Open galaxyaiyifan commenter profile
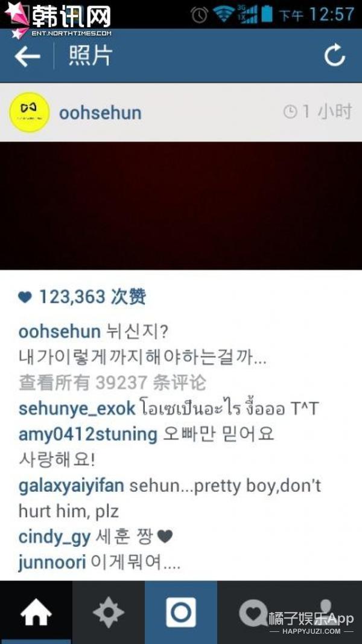This screenshot has height=644, width=362. tap(71, 486)
